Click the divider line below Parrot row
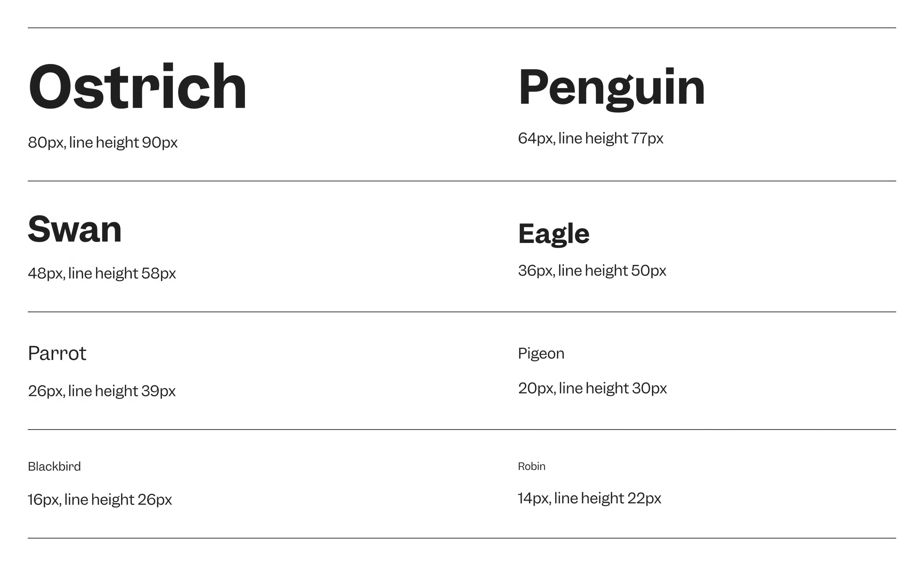This screenshot has width=924, height=566. (x=462, y=430)
